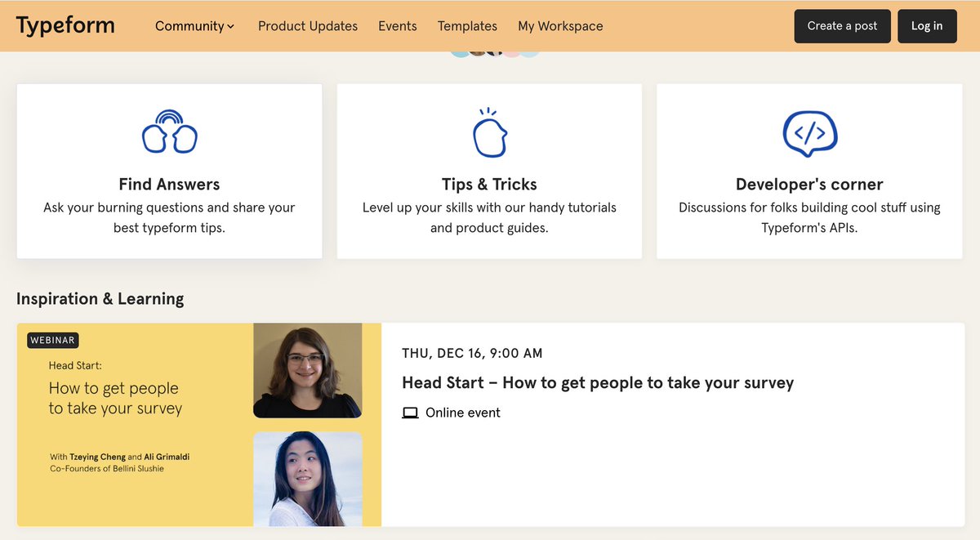The height and width of the screenshot is (540, 980).
Task: Open My Workspace link
Action: [560, 26]
